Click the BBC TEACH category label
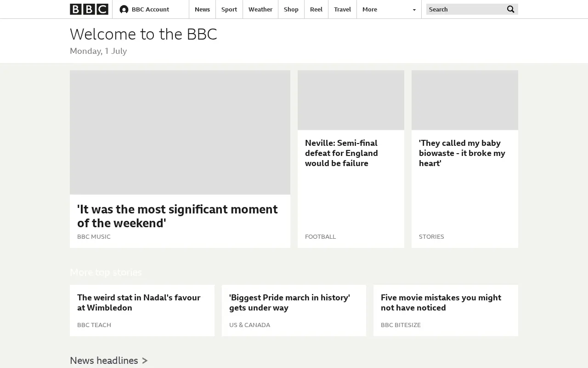Image resolution: width=588 pixels, height=368 pixels. 94,325
